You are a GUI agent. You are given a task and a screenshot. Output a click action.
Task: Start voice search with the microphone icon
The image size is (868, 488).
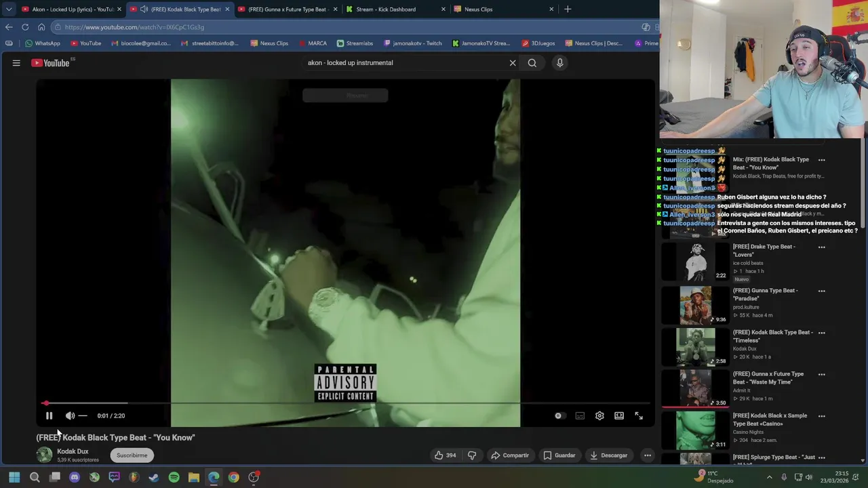click(x=559, y=62)
